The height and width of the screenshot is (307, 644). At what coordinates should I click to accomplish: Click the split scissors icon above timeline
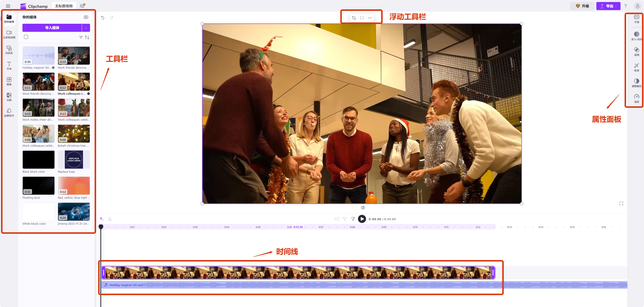pyautogui.click(x=110, y=219)
